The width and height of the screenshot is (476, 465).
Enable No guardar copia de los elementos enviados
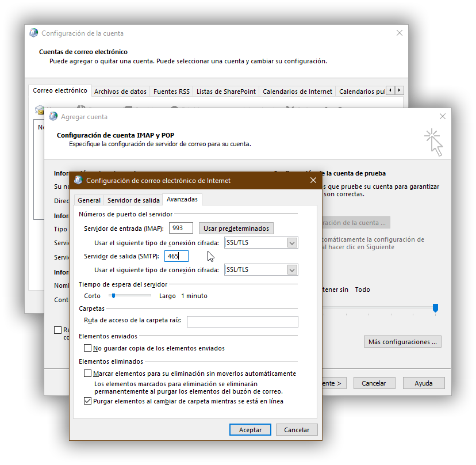[x=87, y=348]
